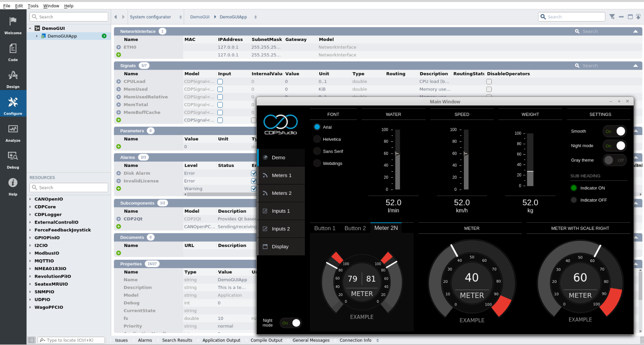
Task: Open the Design mode
Action: pyautogui.click(x=13, y=78)
